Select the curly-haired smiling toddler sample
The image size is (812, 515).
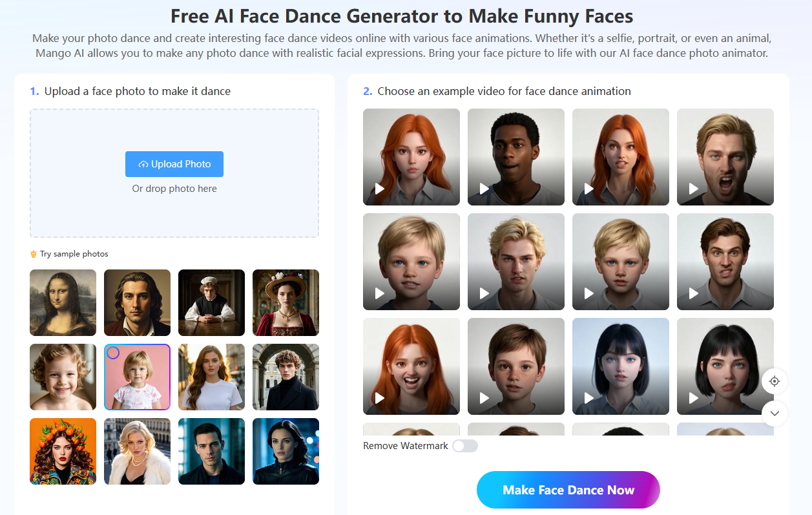(63, 377)
